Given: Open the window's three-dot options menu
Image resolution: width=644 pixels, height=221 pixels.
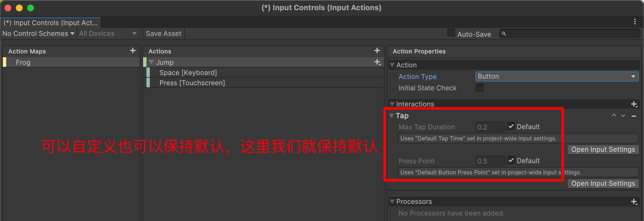Looking at the screenshot, I should 635,22.
